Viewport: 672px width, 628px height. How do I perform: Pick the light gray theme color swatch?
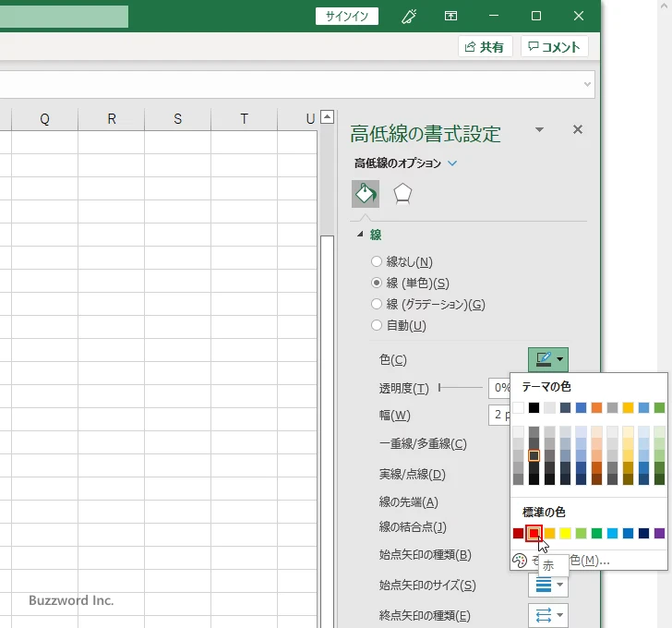point(549,407)
